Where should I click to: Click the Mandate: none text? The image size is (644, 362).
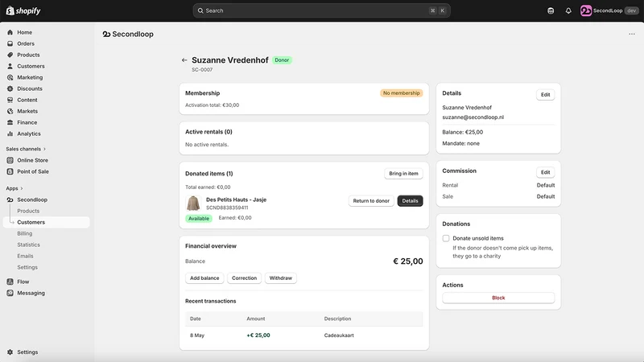[x=460, y=143]
